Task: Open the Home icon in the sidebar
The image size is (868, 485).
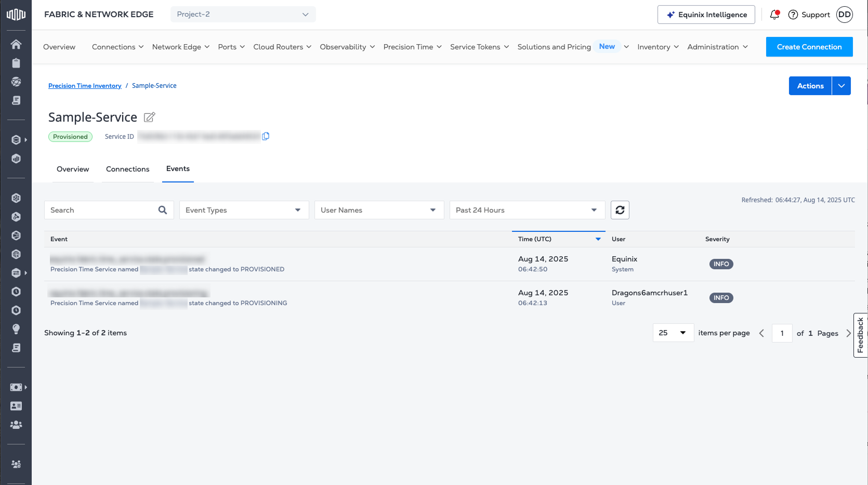Action: pyautogui.click(x=16, y=44)
